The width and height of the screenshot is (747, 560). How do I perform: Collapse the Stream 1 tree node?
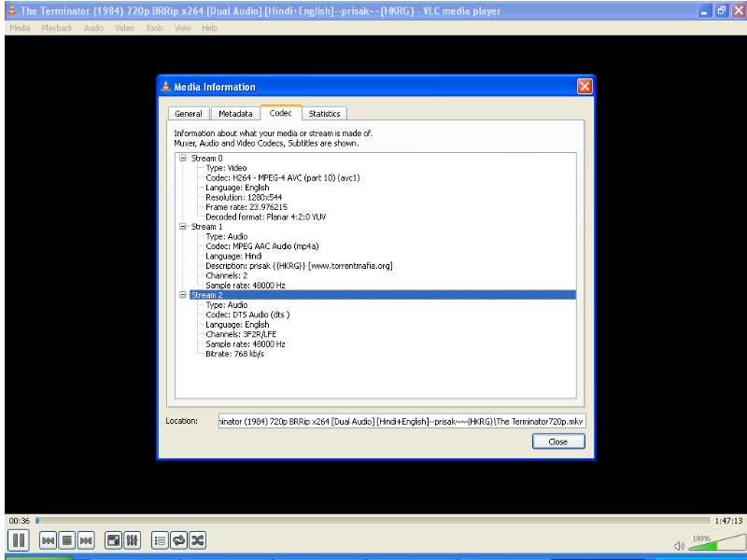182,227
